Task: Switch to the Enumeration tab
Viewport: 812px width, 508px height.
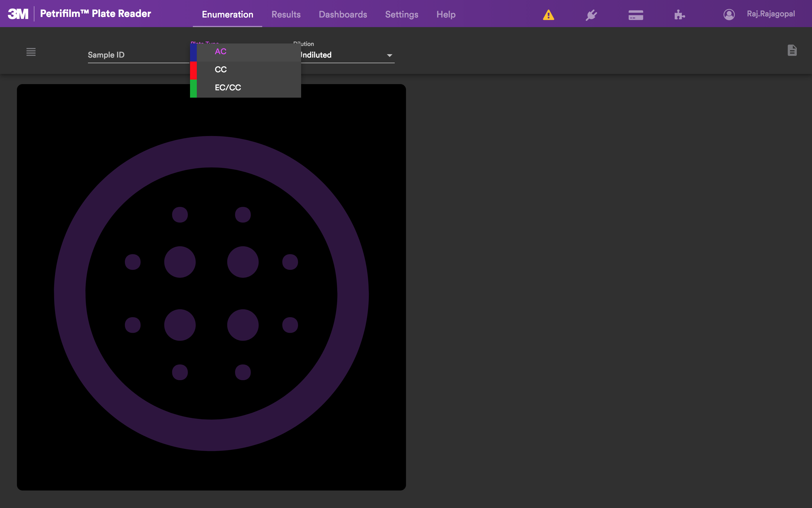Action: pyautogui.click(x=228, y=14)
